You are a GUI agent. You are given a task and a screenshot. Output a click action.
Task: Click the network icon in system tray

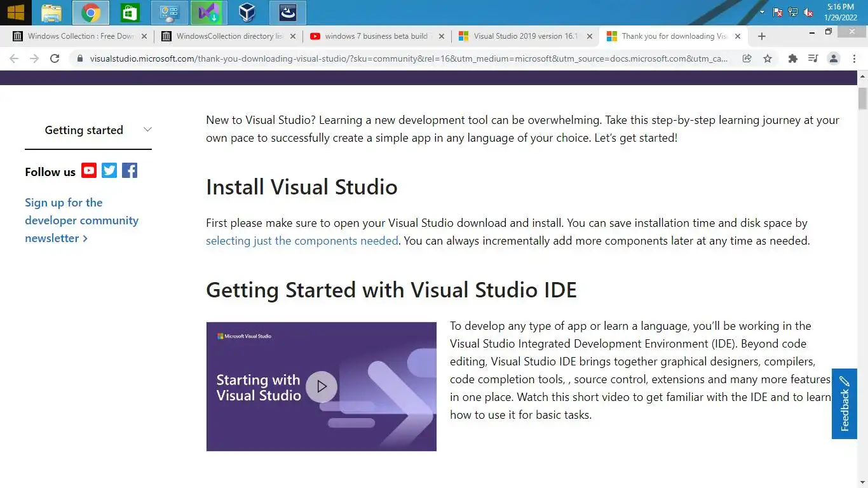[x=793, y=12]
